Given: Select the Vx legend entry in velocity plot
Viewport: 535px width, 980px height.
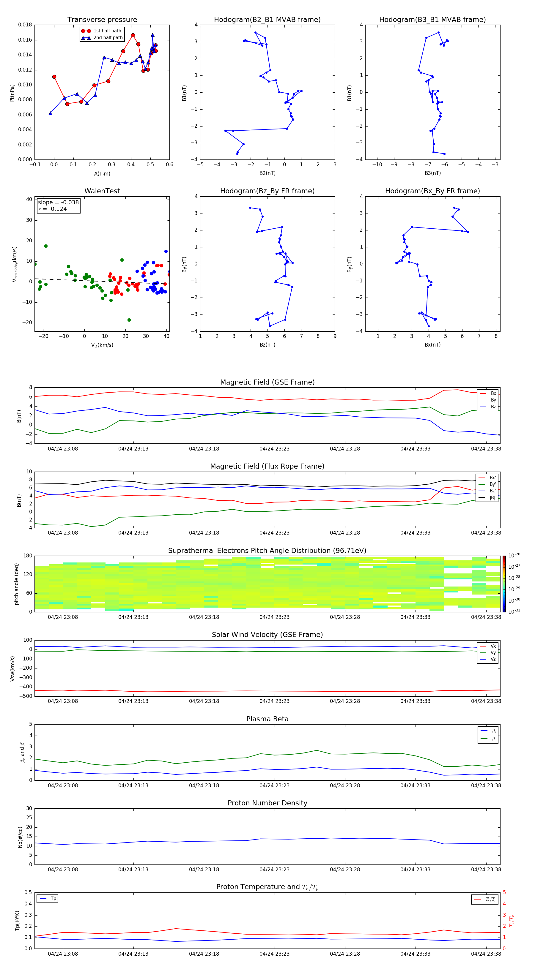Looking at the screenshot, I should (x=488, y=646).
